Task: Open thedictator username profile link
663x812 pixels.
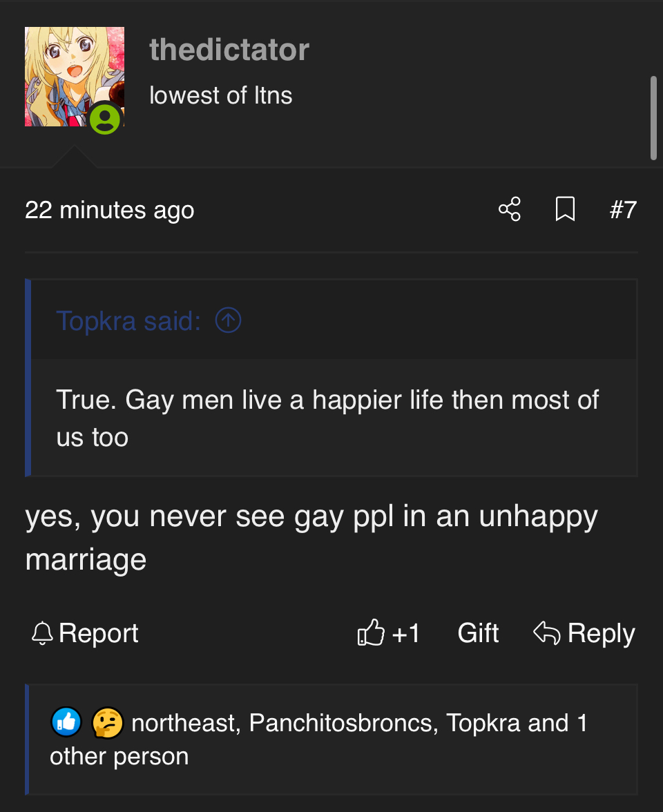Action: (229, 50)
